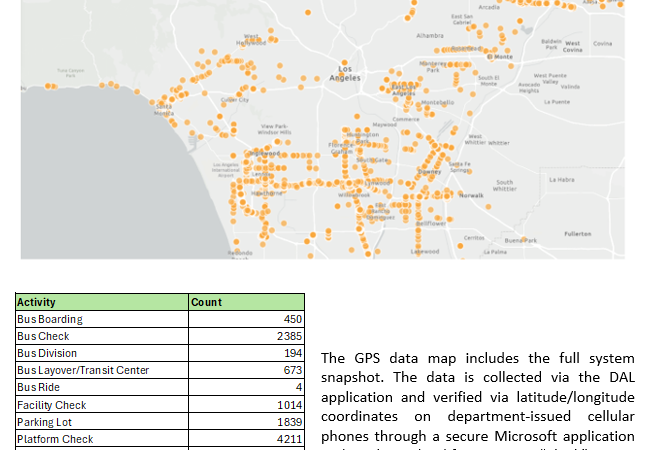
Task: Click the GPS data map paragraph text
Action: click(x=477, y=398)
